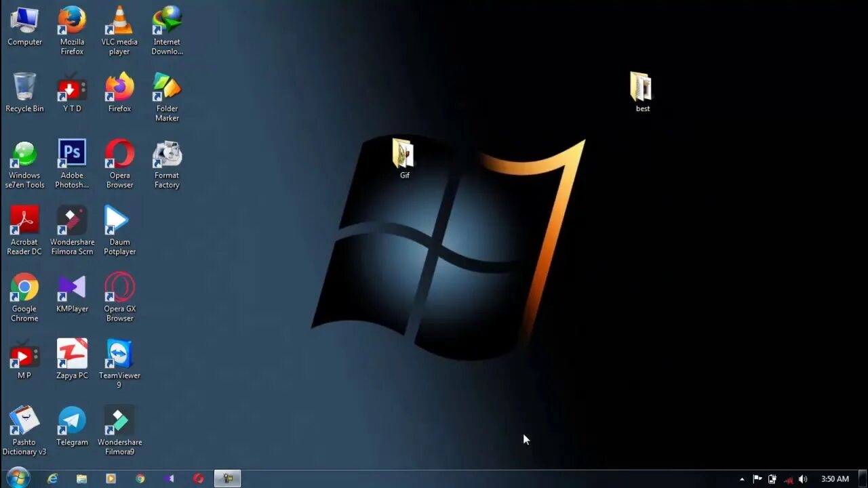The height and width of the screenshot is (488, 868).
Task: Select the KMPlayer desktop shortcut
Action: 72,293
